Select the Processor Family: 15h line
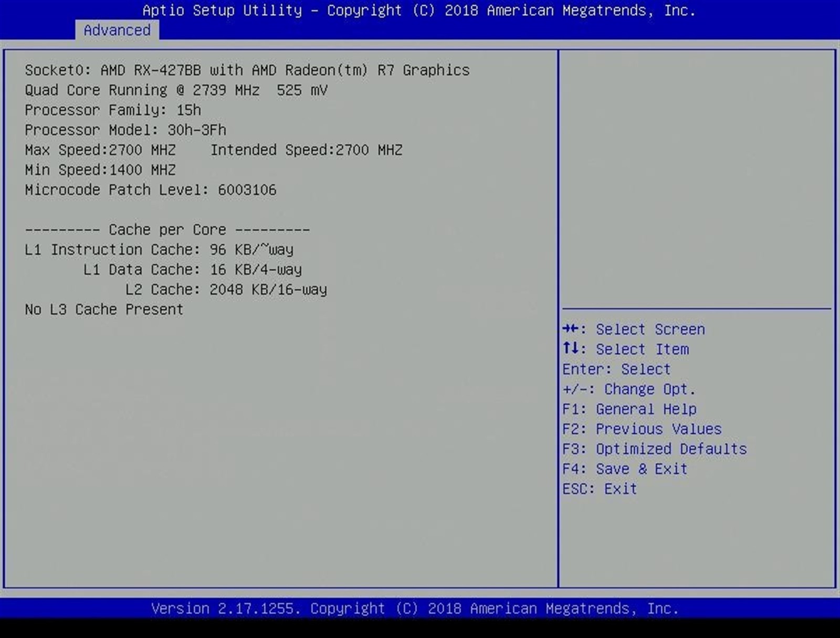840x638 pixels. [x=113, y=110]
